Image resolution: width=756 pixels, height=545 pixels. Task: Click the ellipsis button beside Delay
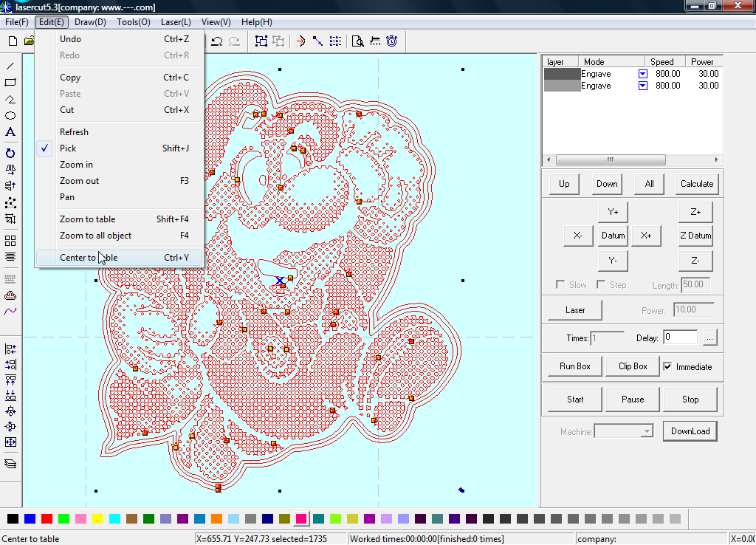709,337
